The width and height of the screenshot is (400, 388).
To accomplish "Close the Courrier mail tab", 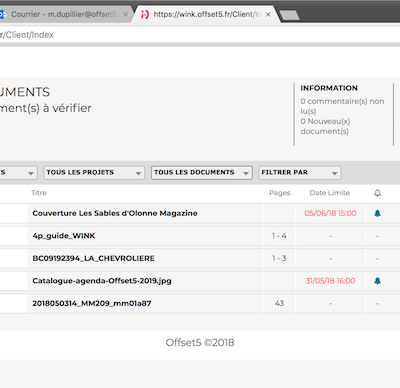I will [x=125, y=15].
